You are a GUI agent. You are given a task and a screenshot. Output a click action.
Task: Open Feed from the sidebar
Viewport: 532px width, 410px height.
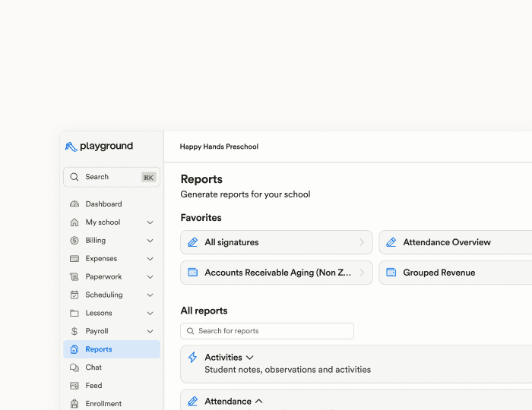point(112,386)
